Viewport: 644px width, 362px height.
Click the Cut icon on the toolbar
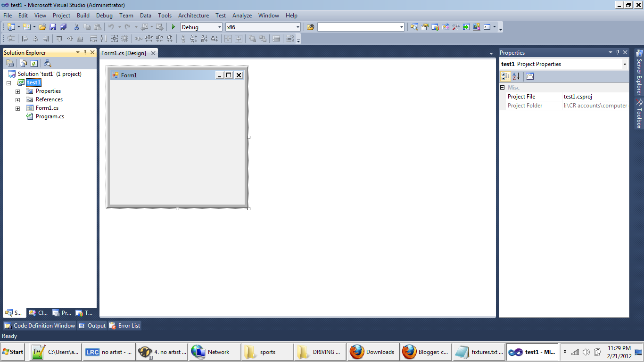click(x=76, y=27)
